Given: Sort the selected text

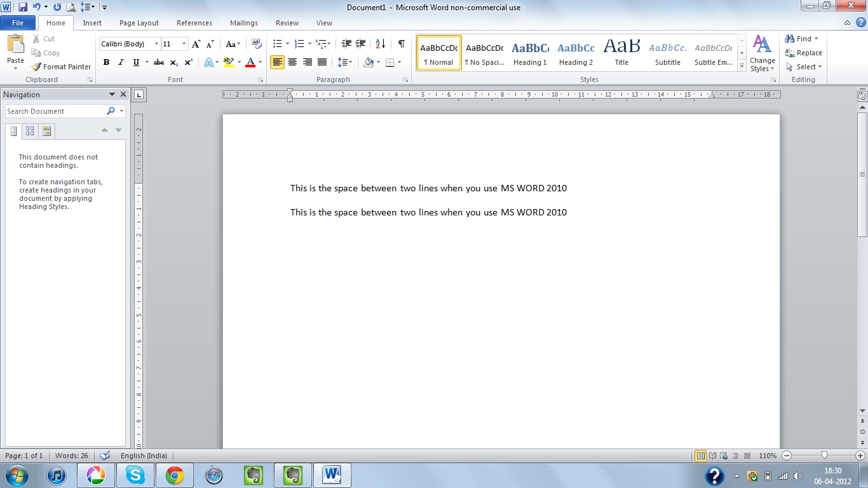Looking at the screenshot, I should [x=379, y=44].
